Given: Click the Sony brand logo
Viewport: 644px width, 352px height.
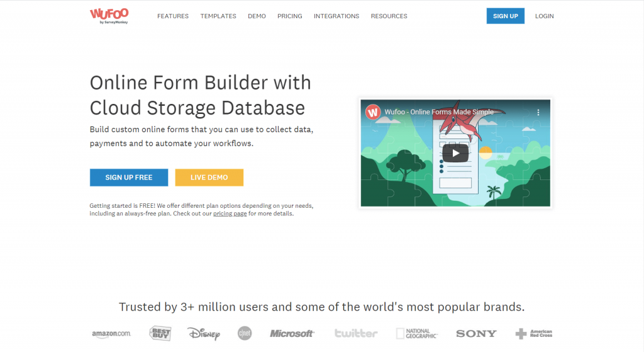Looking at the screenshot, I should pyautogui.click(x=477, y=334).
